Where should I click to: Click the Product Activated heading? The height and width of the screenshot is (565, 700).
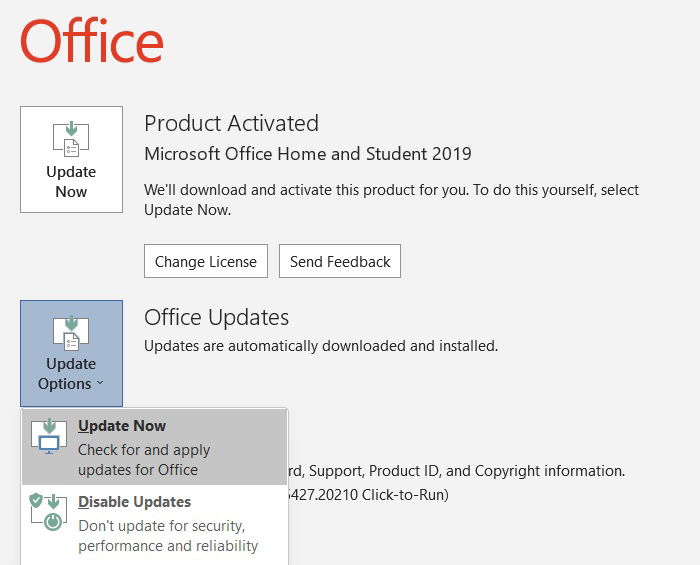tap(231, 124)
